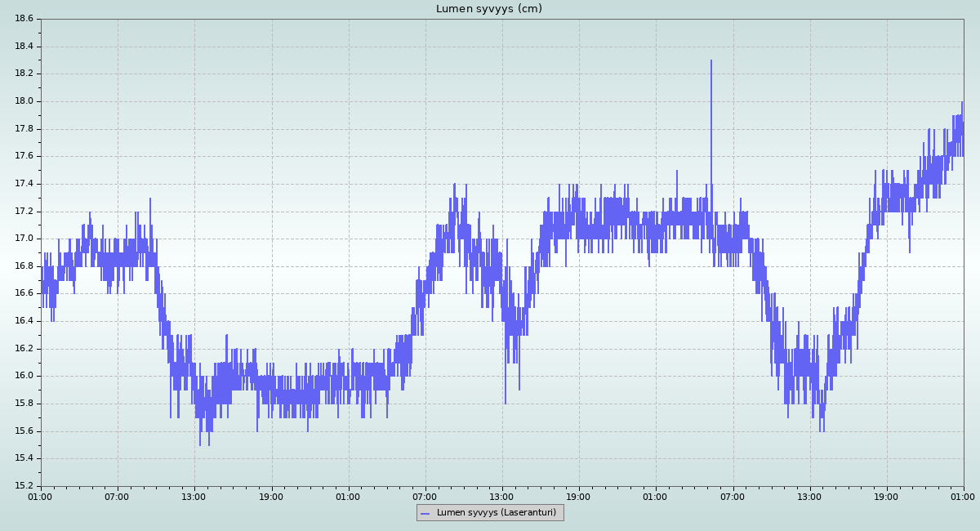The image size is (980, 531).
Task: Click the last 19:00 time axis label
Action: click(x=886, y=496)
